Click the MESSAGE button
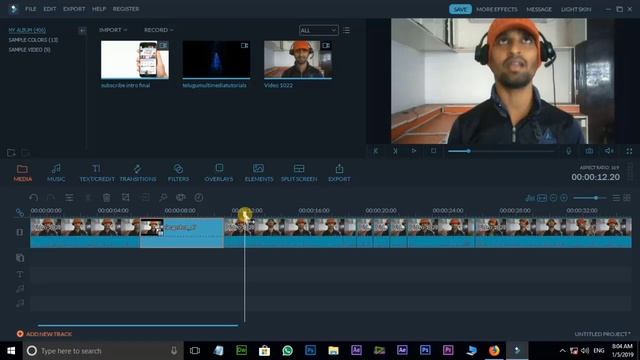This screenshot has height=360, width=640. click(x=539, y=9)
